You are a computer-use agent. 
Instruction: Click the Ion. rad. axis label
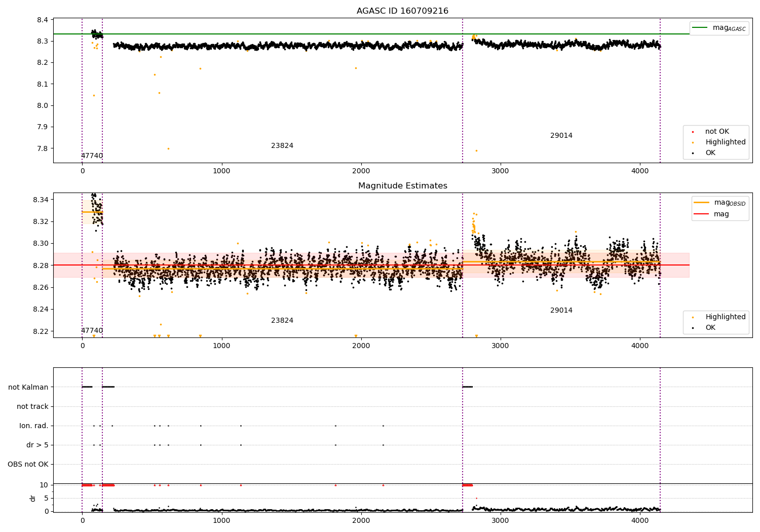pos(34,426)
